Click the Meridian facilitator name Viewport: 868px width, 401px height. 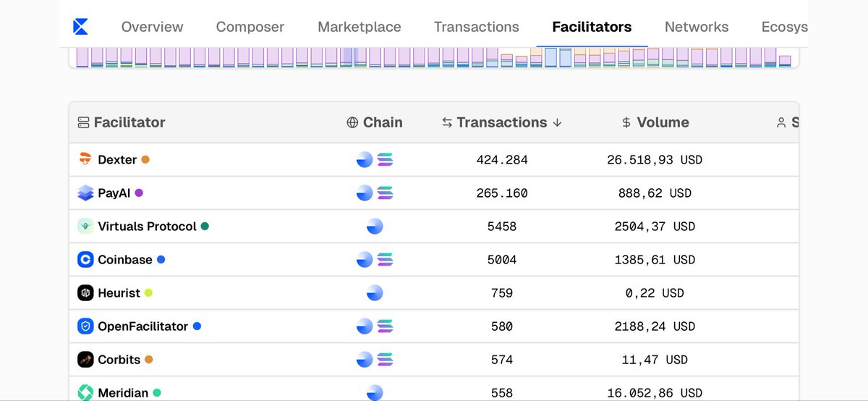pos(123,393)
